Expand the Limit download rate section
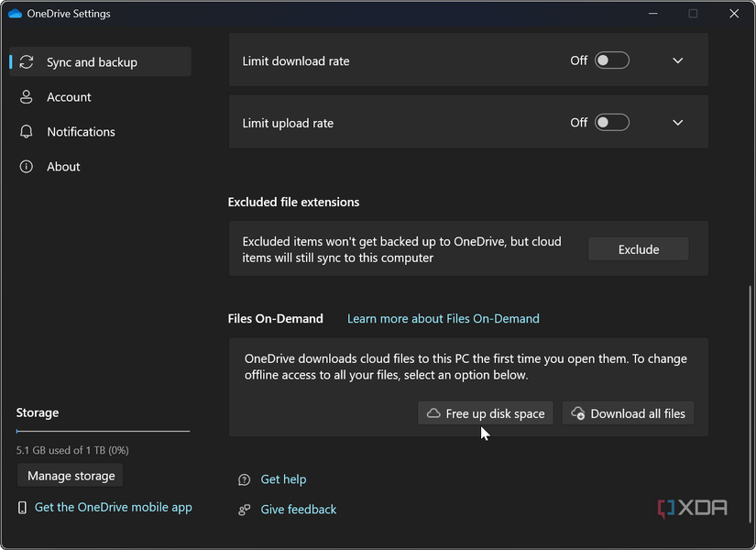This screenshot has width=756, height=550. pyautogui.click(x=677, y=60)
